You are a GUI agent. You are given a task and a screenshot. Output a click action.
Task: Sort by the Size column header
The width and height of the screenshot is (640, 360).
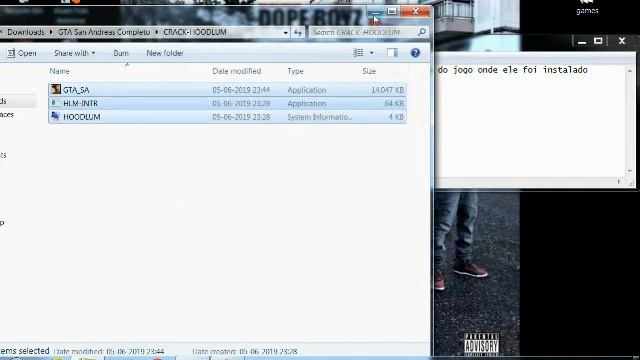coord(369,71)
